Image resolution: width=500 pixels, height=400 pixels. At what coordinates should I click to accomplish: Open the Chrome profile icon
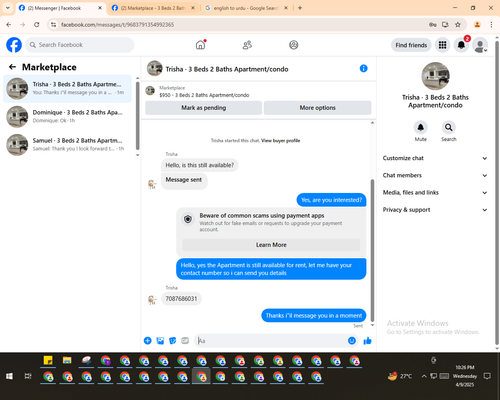tap(477, 24)
